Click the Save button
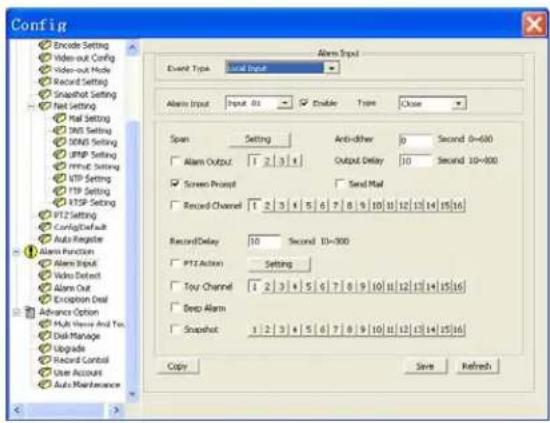This screenshot has width=550, height=423. pyautogui.click(x=425, y=367)
